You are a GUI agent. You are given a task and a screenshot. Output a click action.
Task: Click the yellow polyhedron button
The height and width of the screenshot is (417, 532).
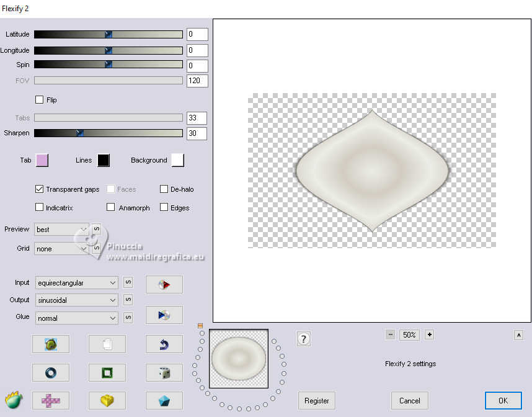[x=107, y=401]
